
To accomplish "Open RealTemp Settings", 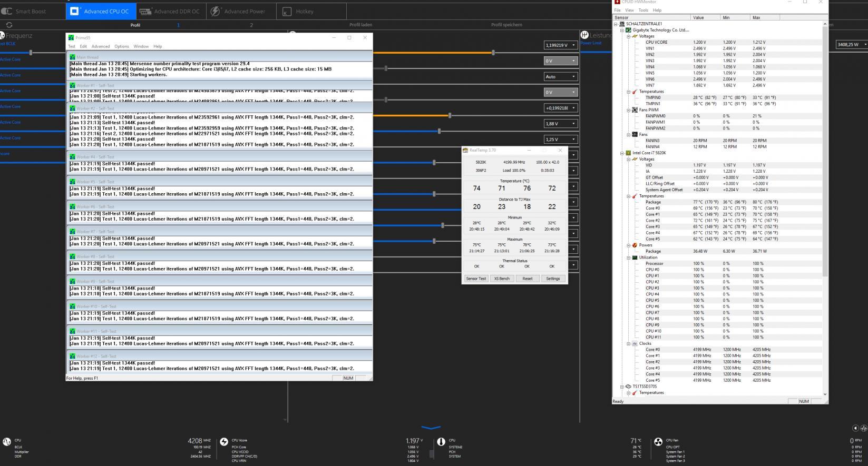I will (553, 279).
